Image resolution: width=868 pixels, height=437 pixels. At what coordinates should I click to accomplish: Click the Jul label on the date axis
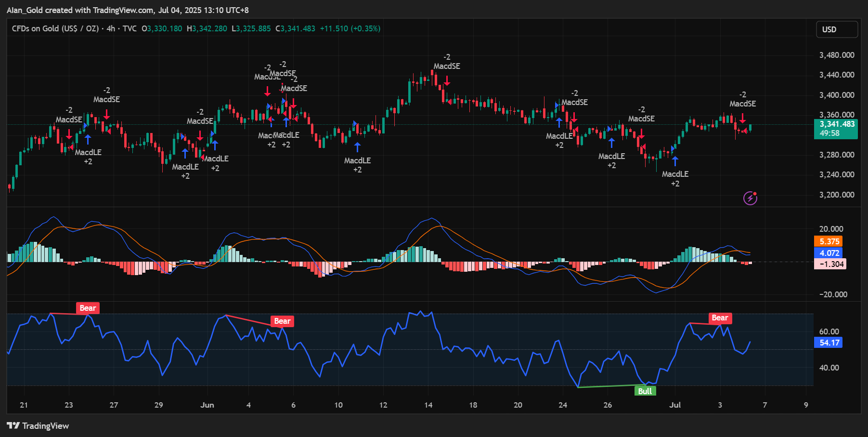[x=675, y=405]
